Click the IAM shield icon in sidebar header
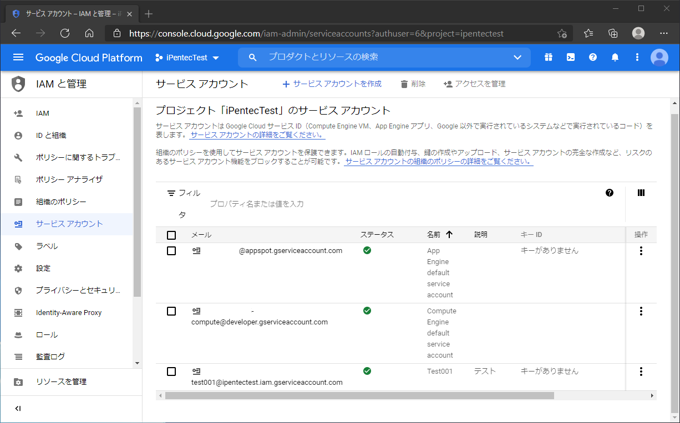 click(18, 84)
